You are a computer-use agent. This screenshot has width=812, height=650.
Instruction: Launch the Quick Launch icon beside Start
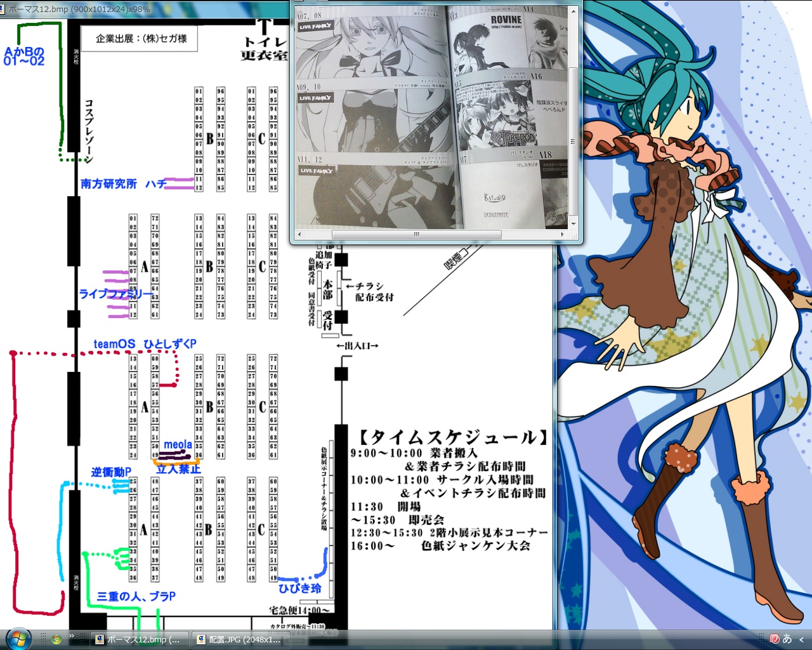[x=56, y=639]
